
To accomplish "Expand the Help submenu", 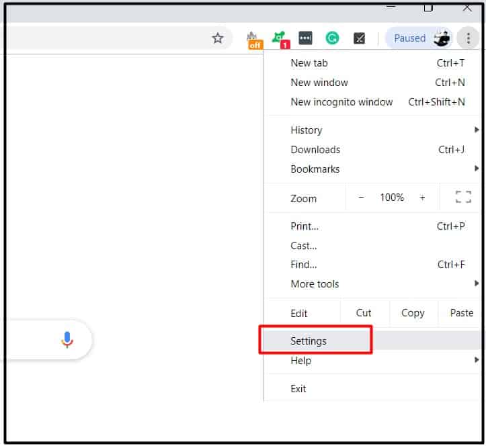I will [x=372, y=360].
